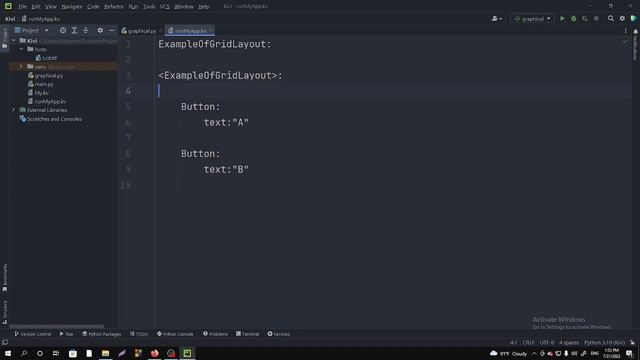Open the TODO tool window
This screenshot has height=360, width=640.
pos(139,334)
